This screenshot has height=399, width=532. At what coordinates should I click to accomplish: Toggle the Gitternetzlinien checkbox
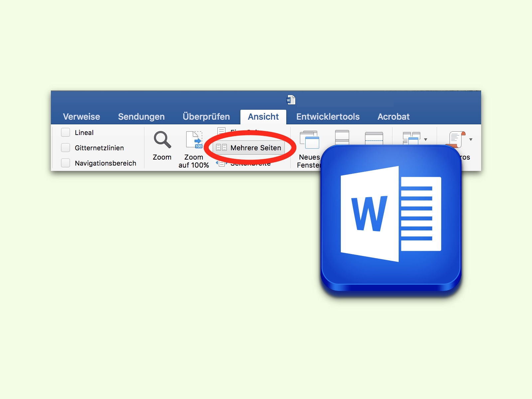pyautogui.click(x=66, y=148)
